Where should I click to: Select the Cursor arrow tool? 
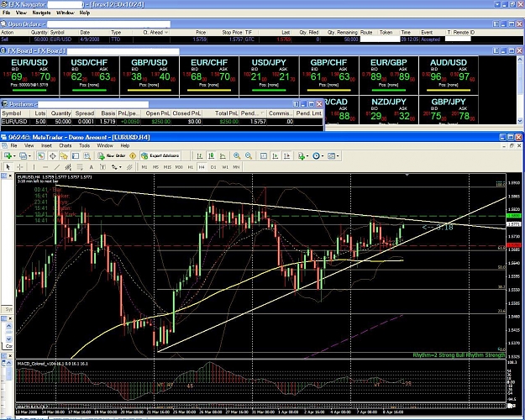(8, 167)
